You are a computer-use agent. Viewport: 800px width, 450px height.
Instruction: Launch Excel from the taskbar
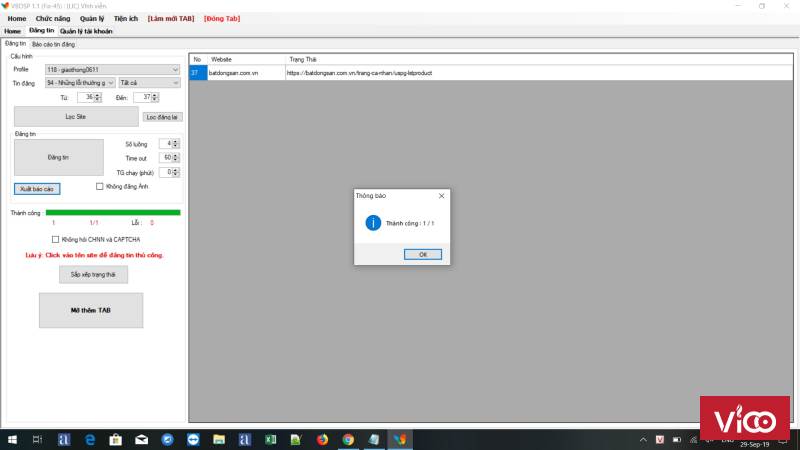click(x=270, y=439)
